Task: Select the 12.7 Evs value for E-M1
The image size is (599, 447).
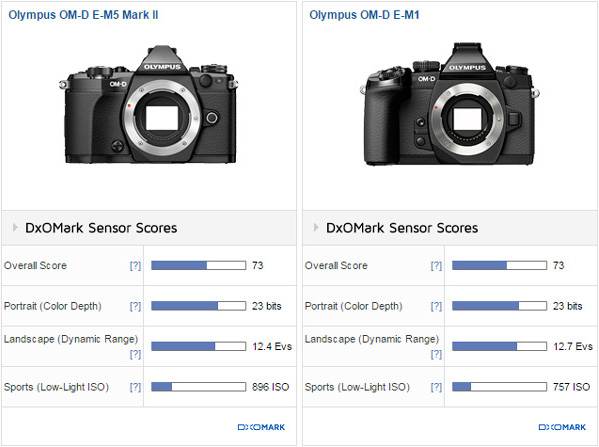Action: click(x=573, y=347)
